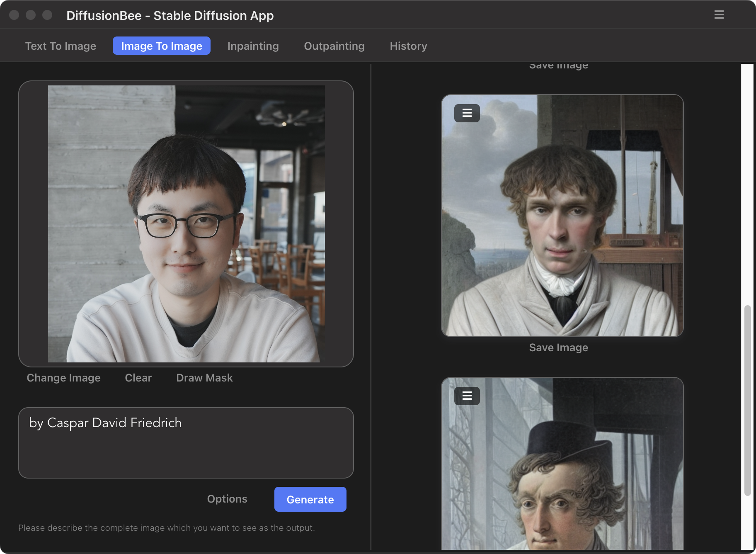Click the prompt field with Caspar David Friedrich
Viewport: 756px width, 554px height.
pos(186,443)
